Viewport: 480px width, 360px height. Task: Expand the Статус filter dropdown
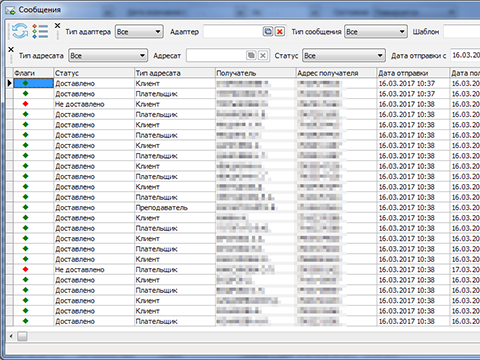(344, 55)
